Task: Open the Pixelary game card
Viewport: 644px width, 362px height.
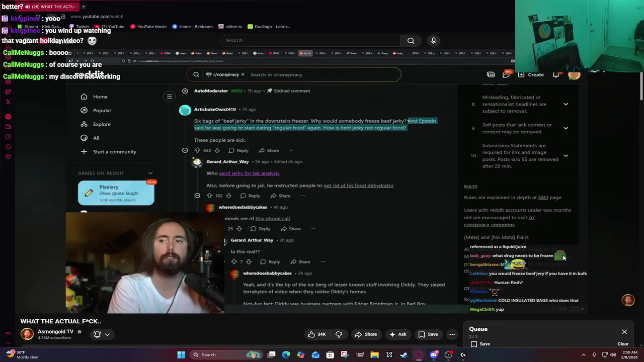Action: (x=116, y=193)
